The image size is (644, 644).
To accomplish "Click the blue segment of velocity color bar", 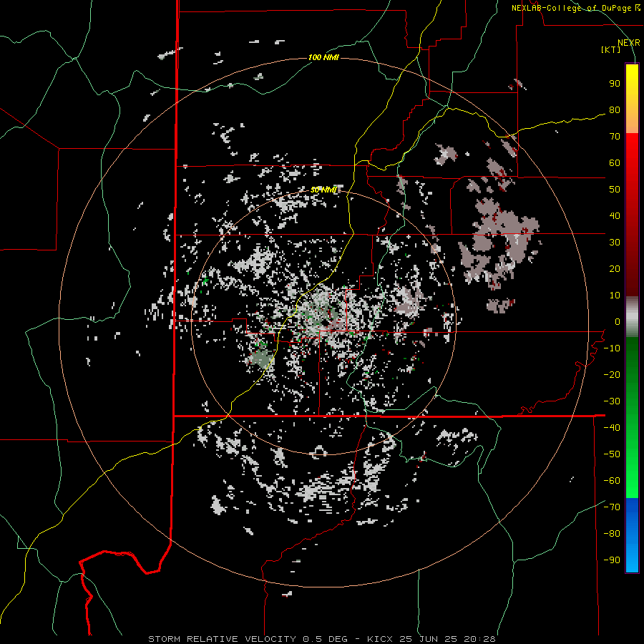I will click(632, 535).
